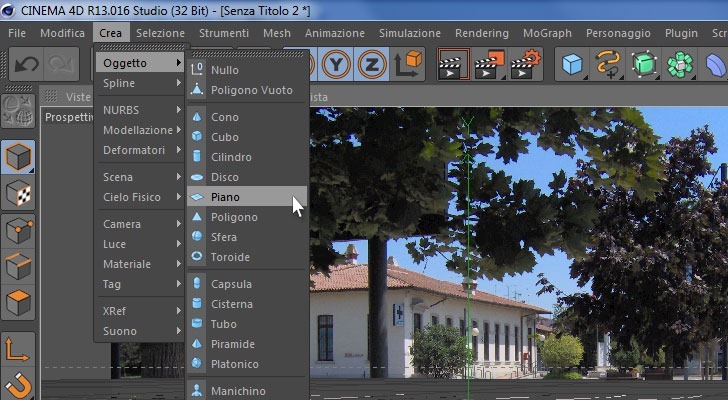Expand the Suono submenu
Viewport: 728px width, 400px height.
(x=141, y=331)
